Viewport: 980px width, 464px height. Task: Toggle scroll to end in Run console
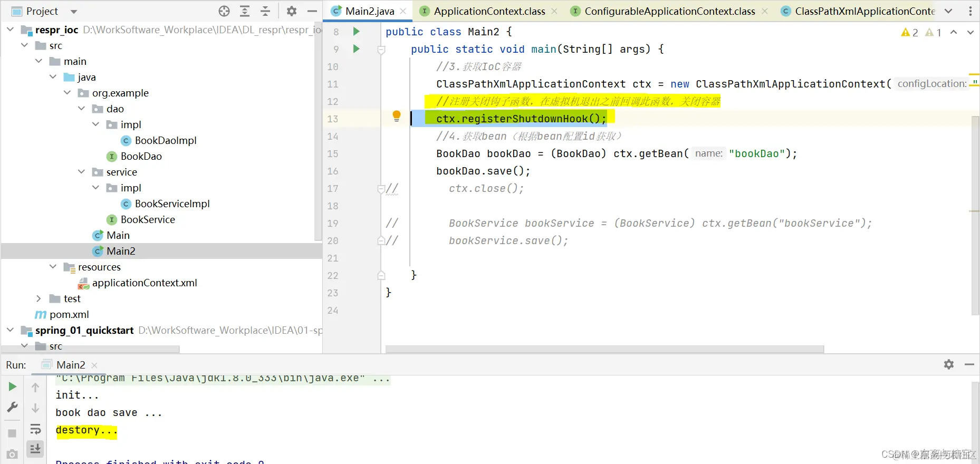click(35, 449)
